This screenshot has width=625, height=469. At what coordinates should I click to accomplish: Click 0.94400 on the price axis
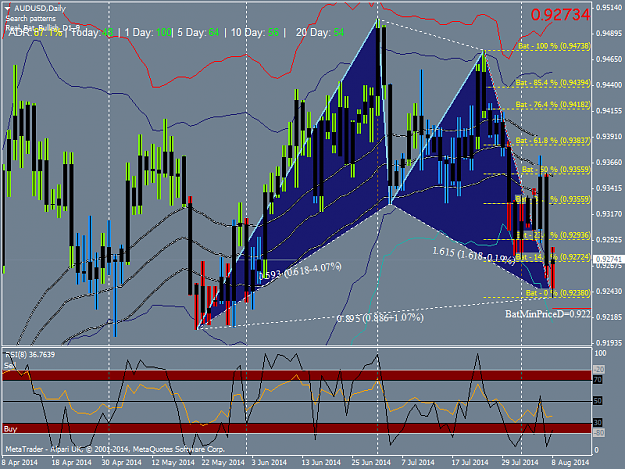click(609, 85)
